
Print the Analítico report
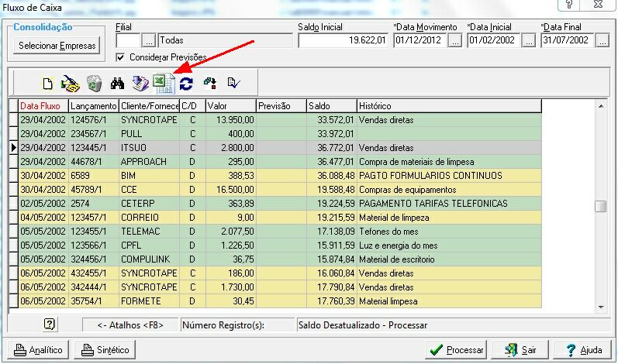[x=38, y=350]
